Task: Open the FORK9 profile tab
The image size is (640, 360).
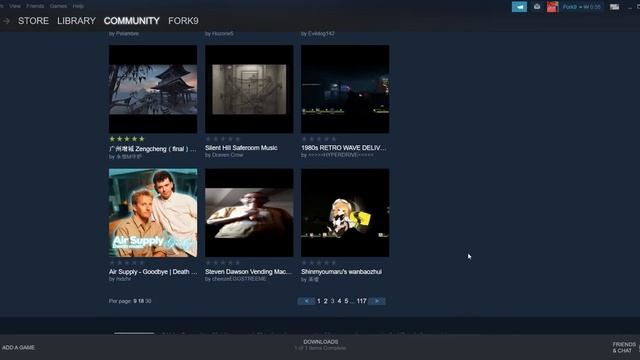Action: [x=183, y=21]
